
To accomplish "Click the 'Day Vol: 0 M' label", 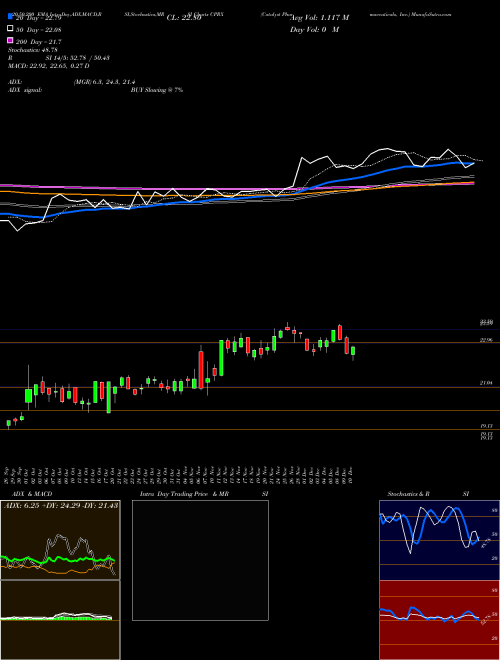I will 314,30.
